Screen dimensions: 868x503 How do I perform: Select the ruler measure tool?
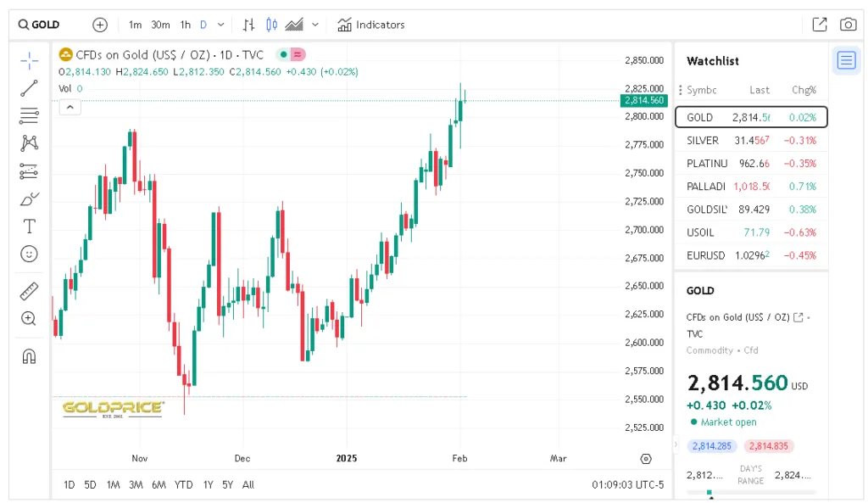(x=29, y=292)
